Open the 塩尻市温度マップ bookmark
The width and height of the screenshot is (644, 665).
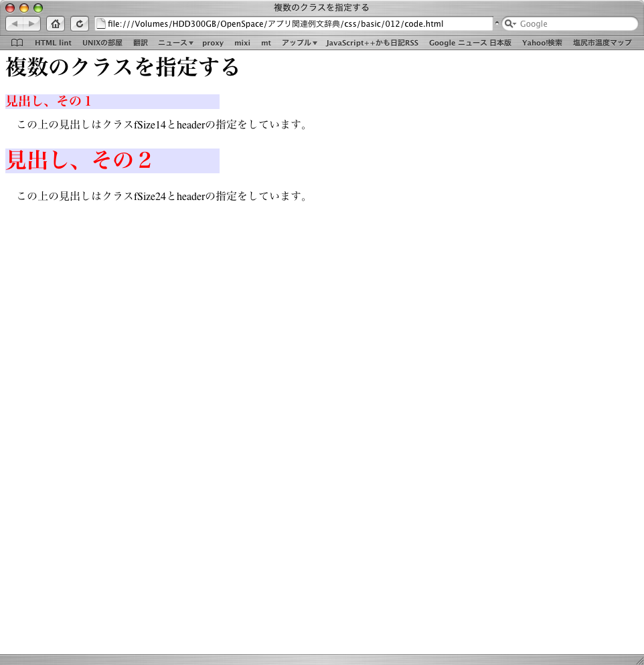point(602,43)
